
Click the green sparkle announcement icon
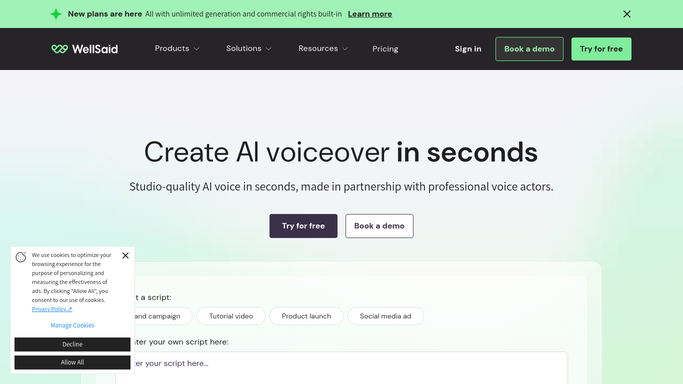pos(56,14)
